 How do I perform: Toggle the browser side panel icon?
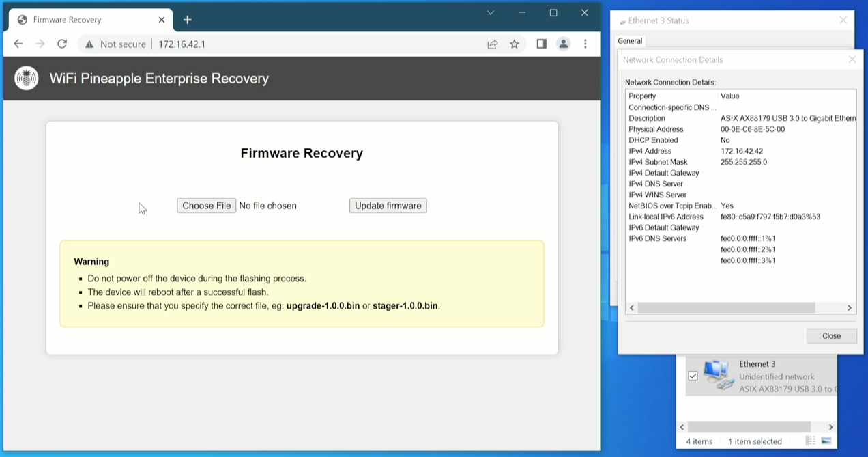click(x=541, y=44)
